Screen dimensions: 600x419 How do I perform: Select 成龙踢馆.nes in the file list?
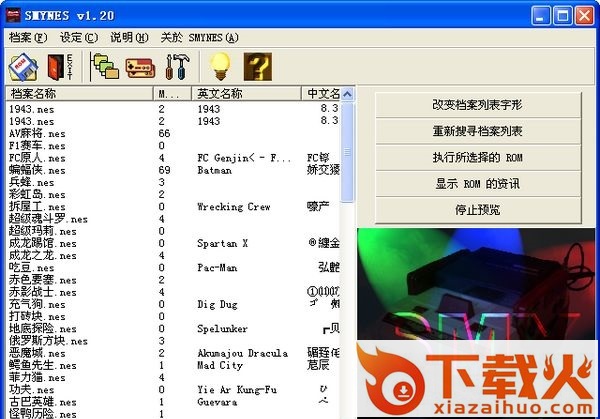coord(42,243)
